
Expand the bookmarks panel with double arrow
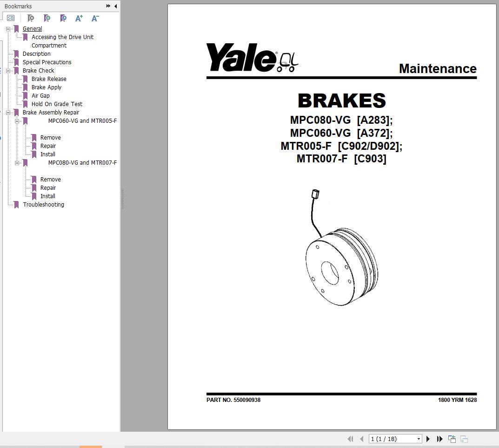[108, 6]
